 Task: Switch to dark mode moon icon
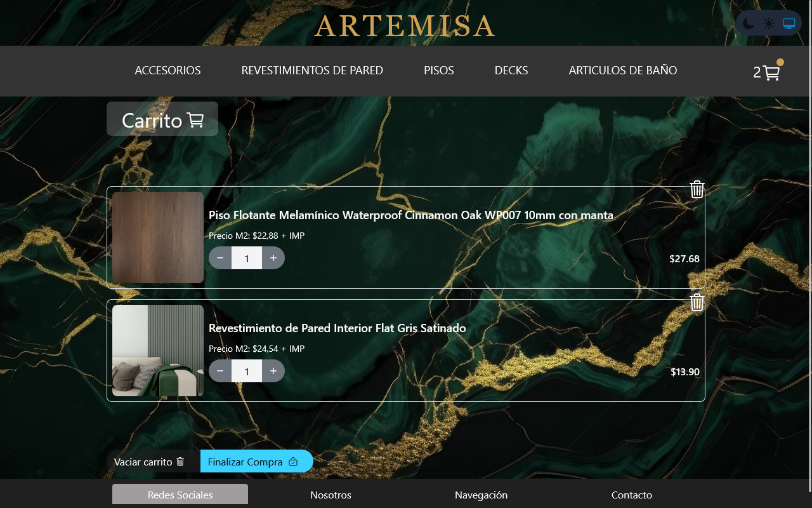[749, 23]
